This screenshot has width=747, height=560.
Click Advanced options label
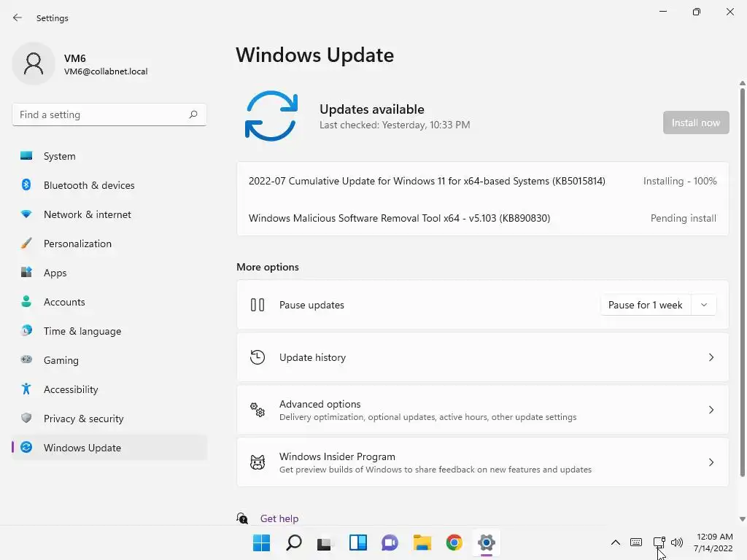click(x=320, y=404)
